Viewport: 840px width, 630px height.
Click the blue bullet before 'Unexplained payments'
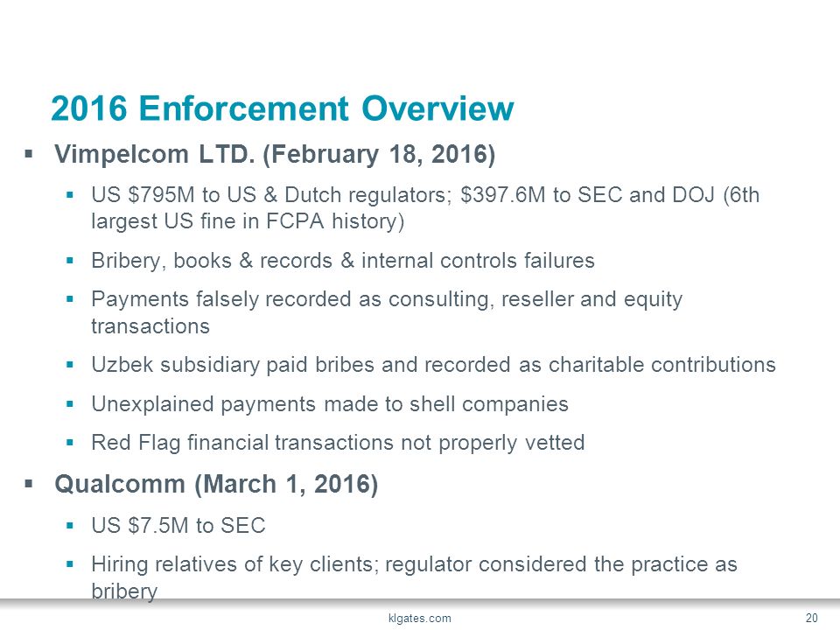point(70,404)
